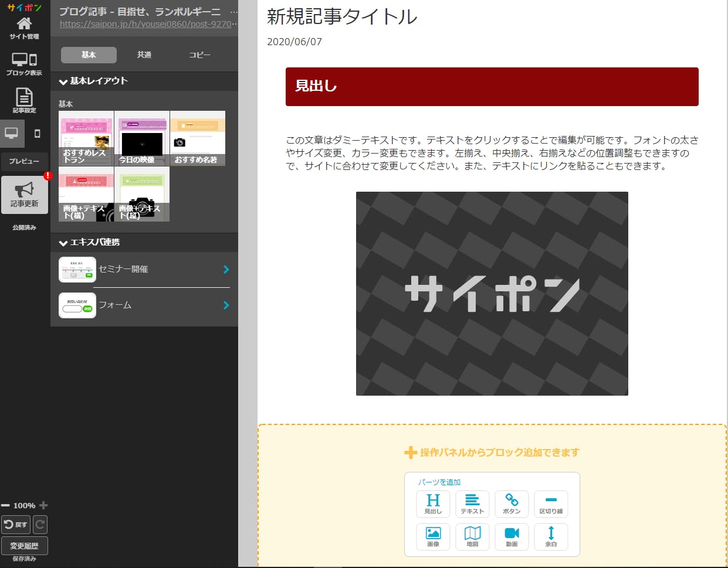The width and height of the screenshot is (728, 568).
Task: Choose the 今日の映像 layout thumbnail
Action: pos(142,138)
